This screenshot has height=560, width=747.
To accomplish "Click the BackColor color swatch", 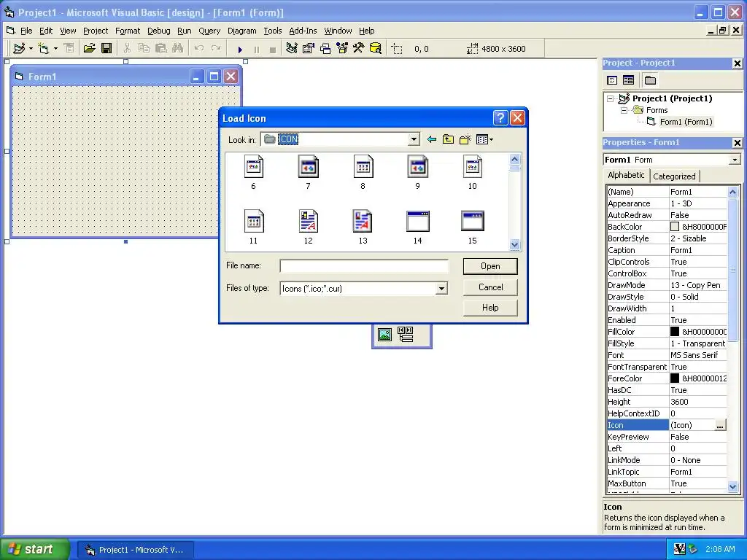I will [675, 227].
